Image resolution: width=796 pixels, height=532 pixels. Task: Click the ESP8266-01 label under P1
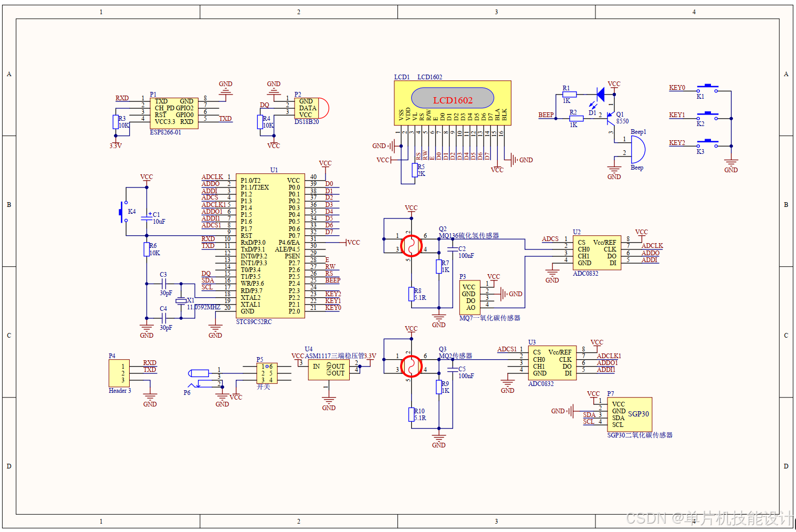pos(165,132)
